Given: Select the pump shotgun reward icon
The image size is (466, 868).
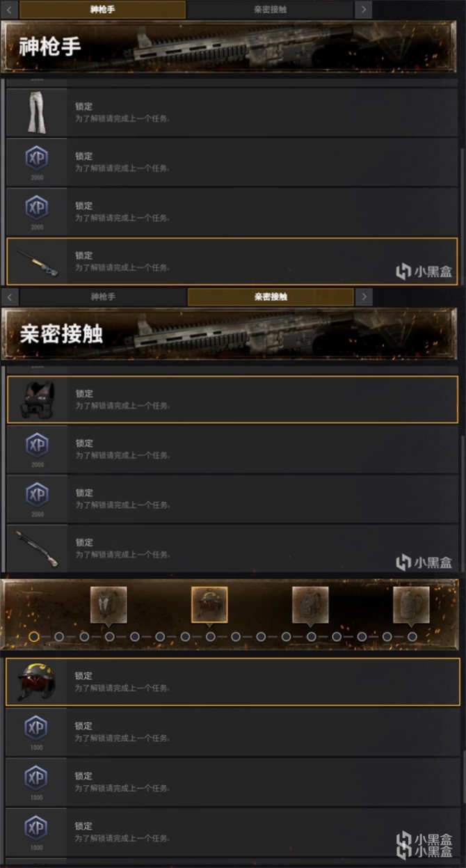Looking at the screenshot, I should pyautogui.click(x=37, y=549).
